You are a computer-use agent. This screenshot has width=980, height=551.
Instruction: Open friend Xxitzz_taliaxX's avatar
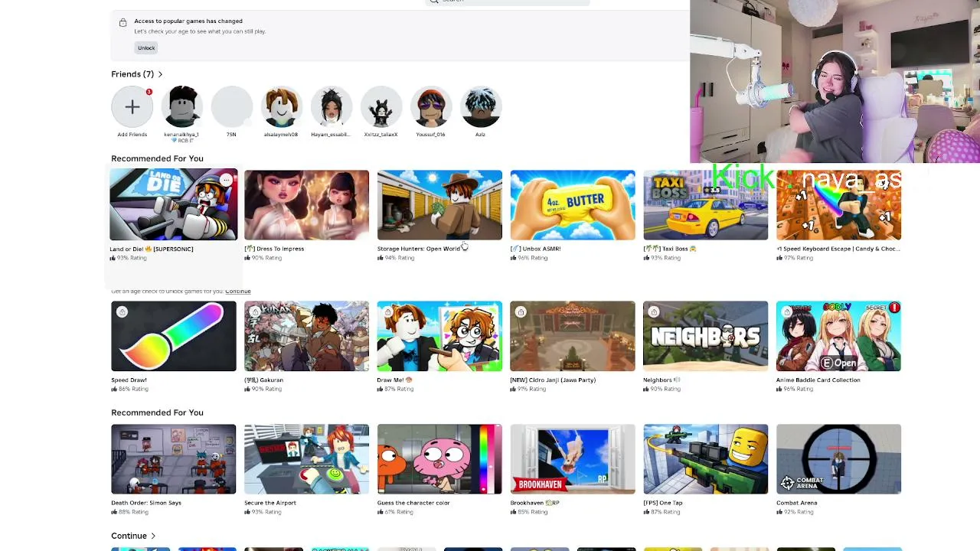pos(381,106)
